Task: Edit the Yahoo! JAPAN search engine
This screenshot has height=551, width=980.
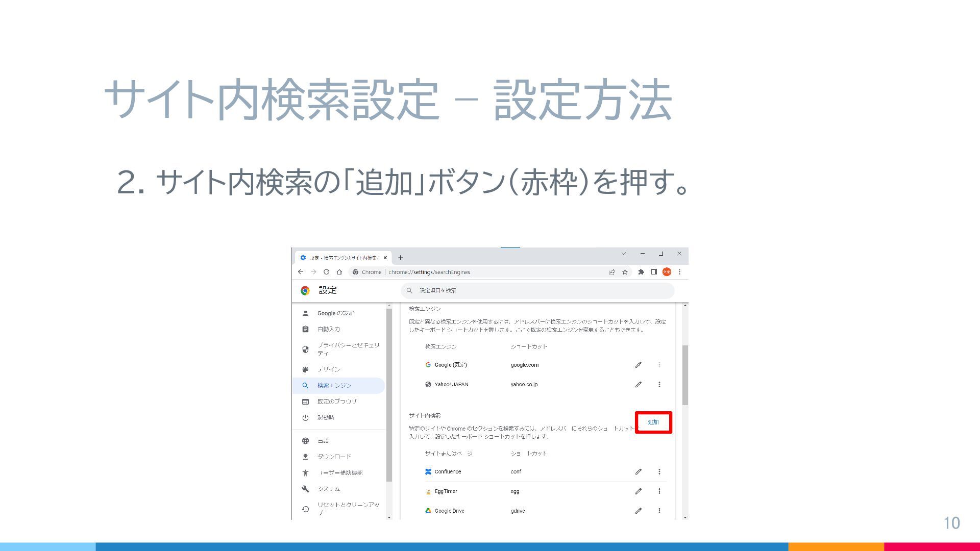Action: (638, 385)
